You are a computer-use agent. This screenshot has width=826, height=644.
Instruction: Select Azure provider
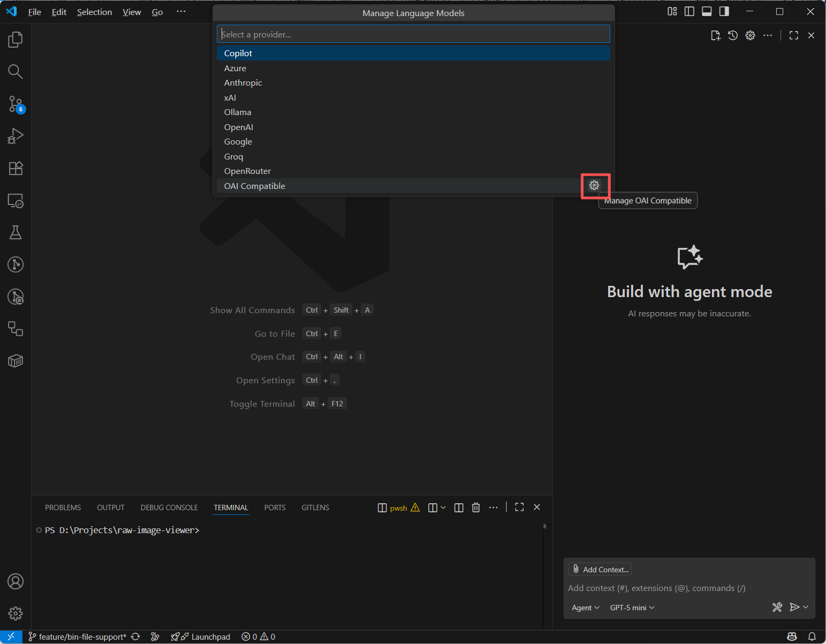(413, 68)
